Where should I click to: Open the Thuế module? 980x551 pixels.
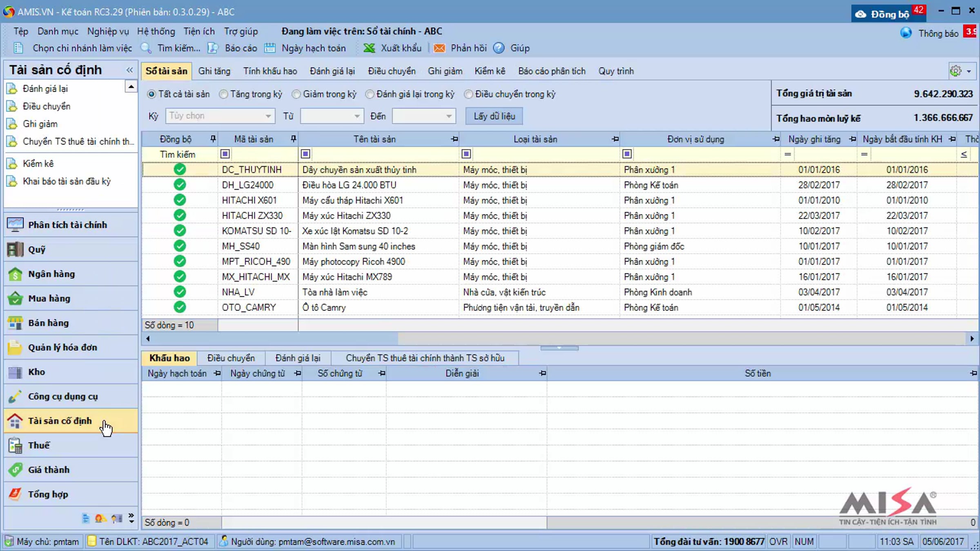tap(71, 445)
